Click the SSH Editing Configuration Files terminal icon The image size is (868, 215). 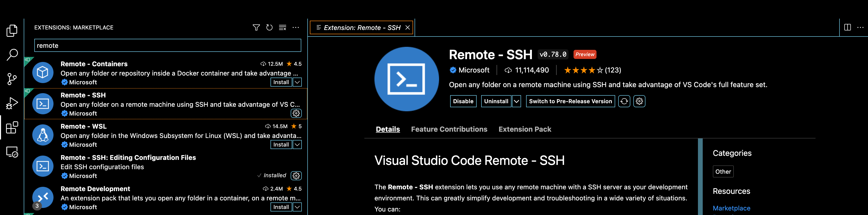pyautogui.click(x=43, y=166)
